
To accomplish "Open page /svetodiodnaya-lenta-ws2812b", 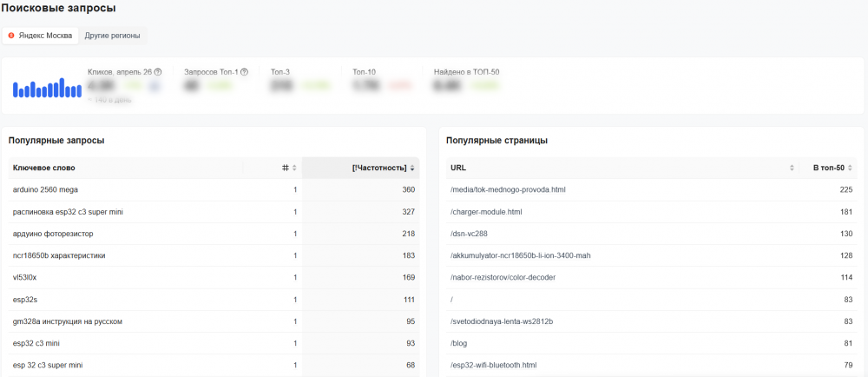I will 502,321.
